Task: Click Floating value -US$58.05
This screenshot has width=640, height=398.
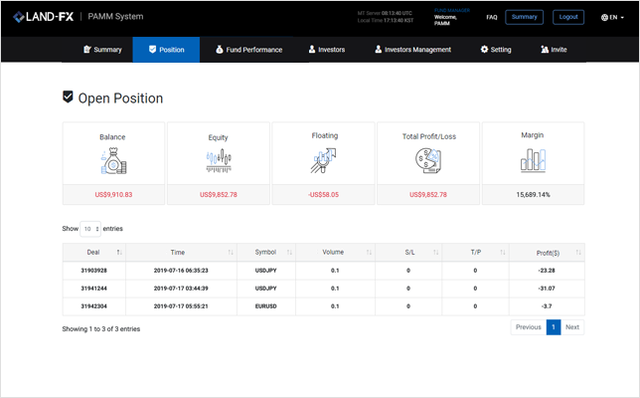Action: point(323,195)
